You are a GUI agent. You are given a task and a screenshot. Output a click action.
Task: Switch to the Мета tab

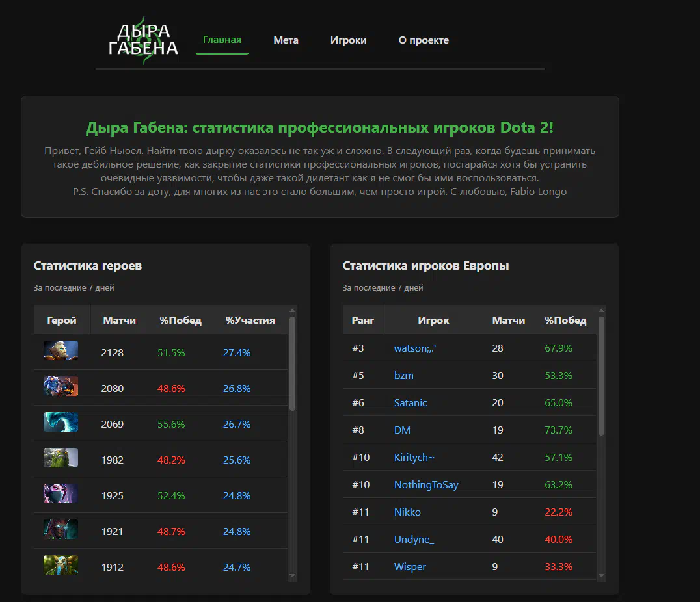pos(286,40)
